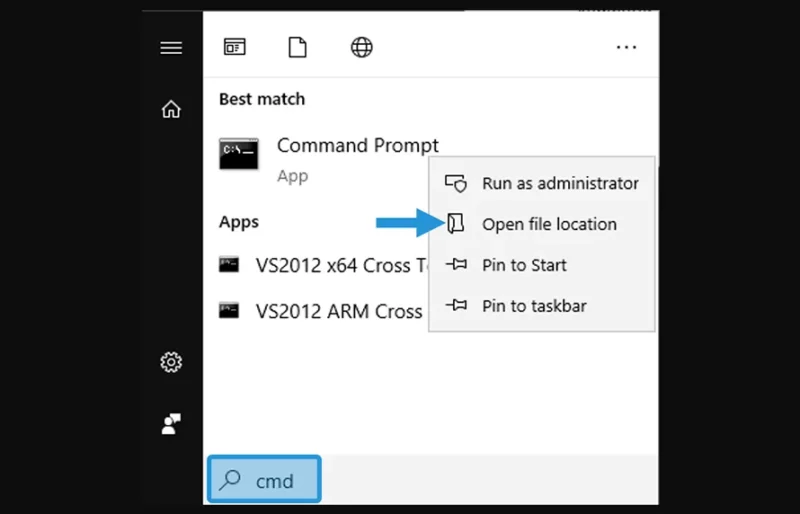The image size is (800, 514).
Task: Click the pin icon beside Pin to Start
Action: (456, 264)
